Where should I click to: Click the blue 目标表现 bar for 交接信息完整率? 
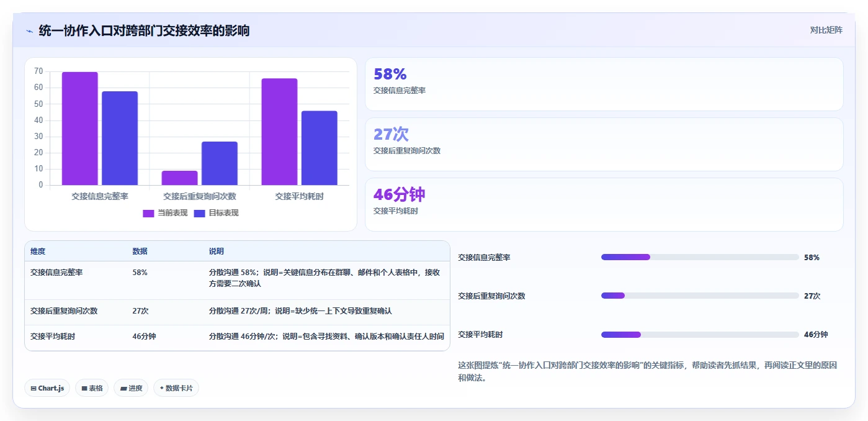coord(120,138)
